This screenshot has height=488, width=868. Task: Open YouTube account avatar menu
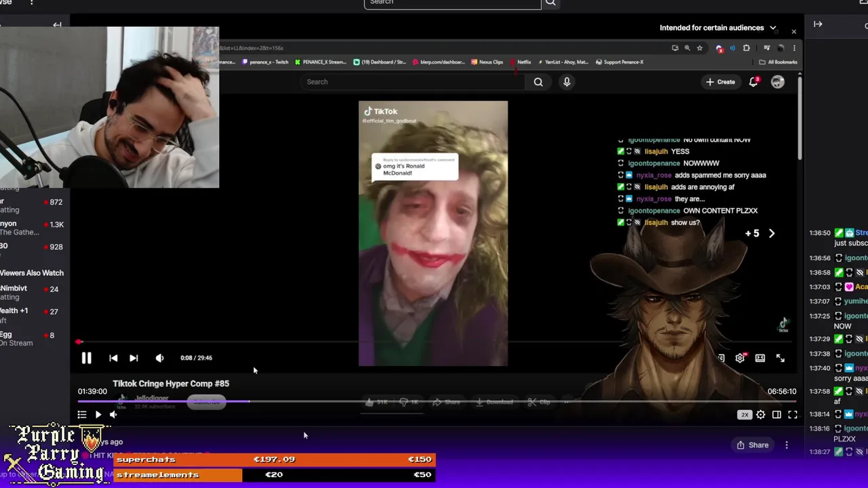tap(778, 82)
